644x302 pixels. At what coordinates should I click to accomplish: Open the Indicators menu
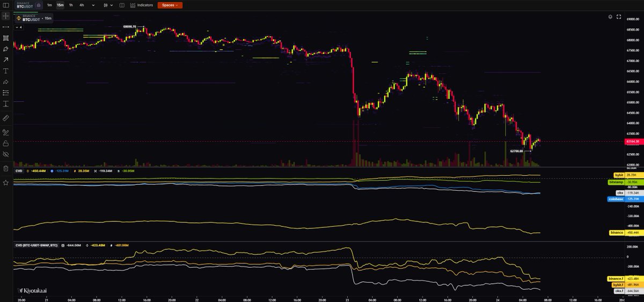tap(142, 5)
